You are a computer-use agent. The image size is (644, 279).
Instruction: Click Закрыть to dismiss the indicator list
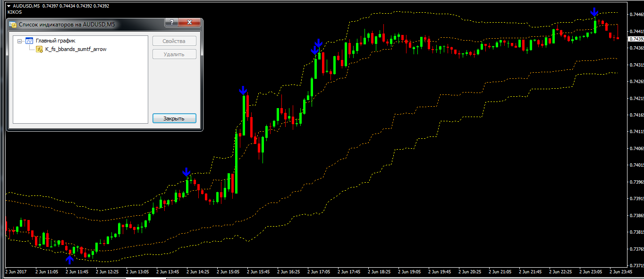click(174, 118)
